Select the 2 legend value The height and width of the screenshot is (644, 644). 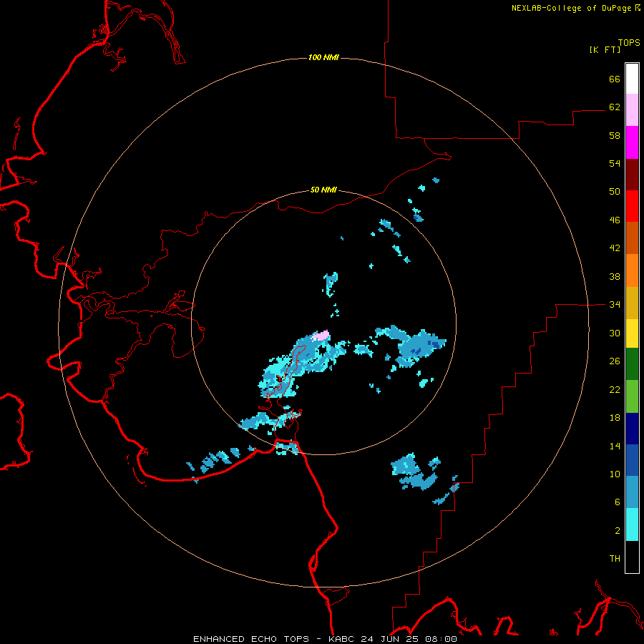[x=618, y=530]
